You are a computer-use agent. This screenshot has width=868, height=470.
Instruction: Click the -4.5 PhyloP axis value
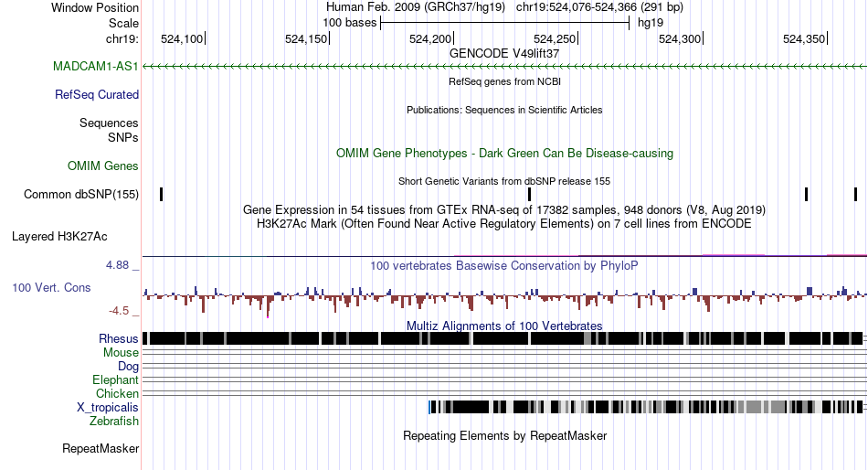tap(119, 311)
